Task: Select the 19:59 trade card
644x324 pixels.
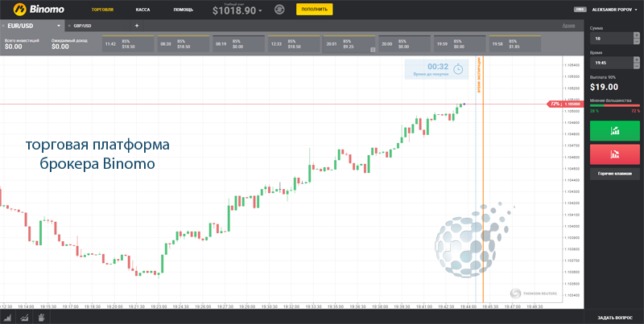Action: tap(460, 44)
